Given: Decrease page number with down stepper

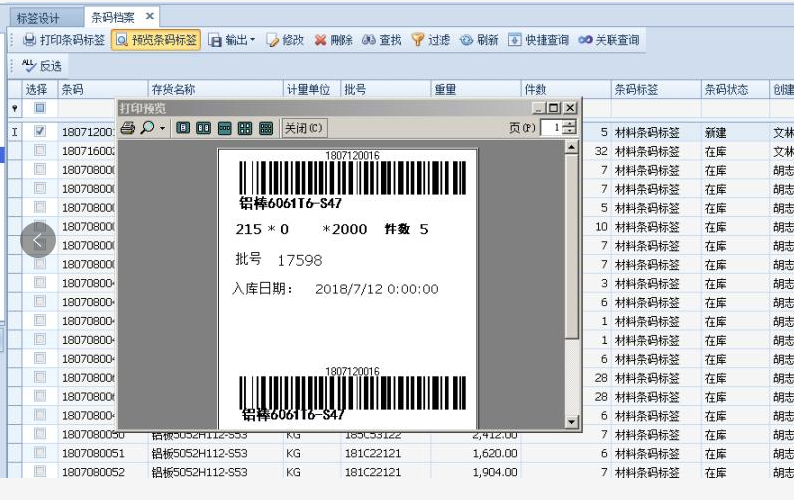Looking at the screenshot, I should tap(569, 131).
